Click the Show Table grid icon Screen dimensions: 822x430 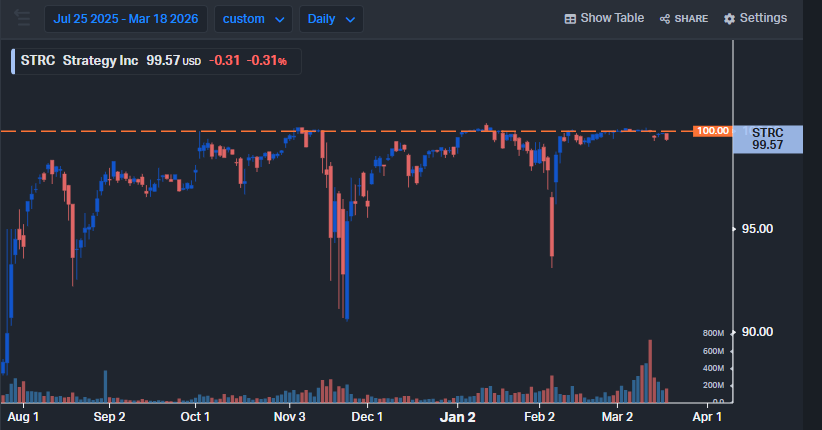click(x=570, y=19)
